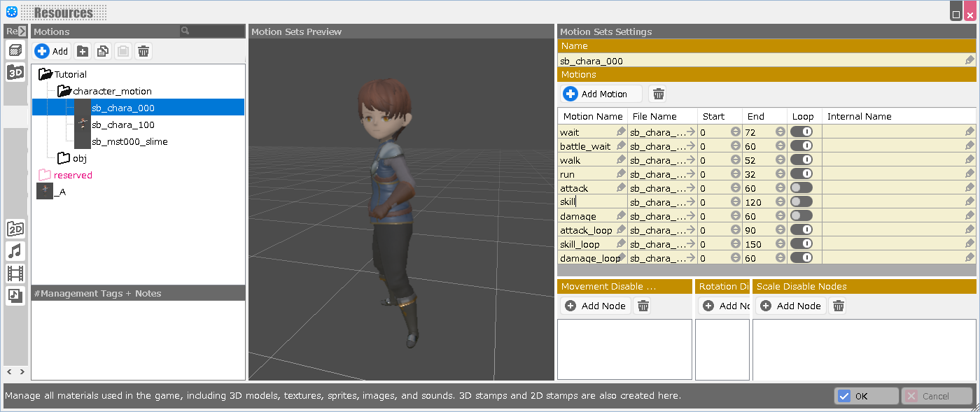Viewport: 980px width, 412px height.
Task: Click the new folder icon in Motions toolbar
Action: point(83,51)
